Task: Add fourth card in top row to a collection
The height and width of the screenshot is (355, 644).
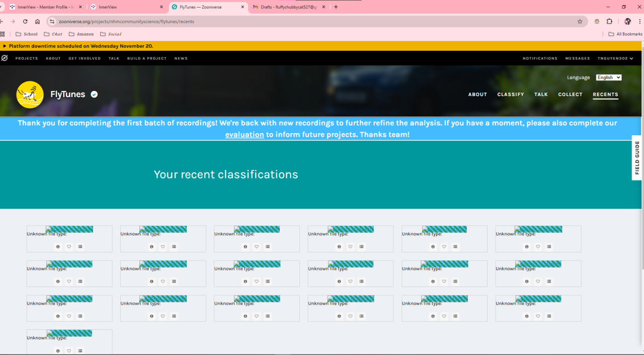Action: click(x=361, y=246)
